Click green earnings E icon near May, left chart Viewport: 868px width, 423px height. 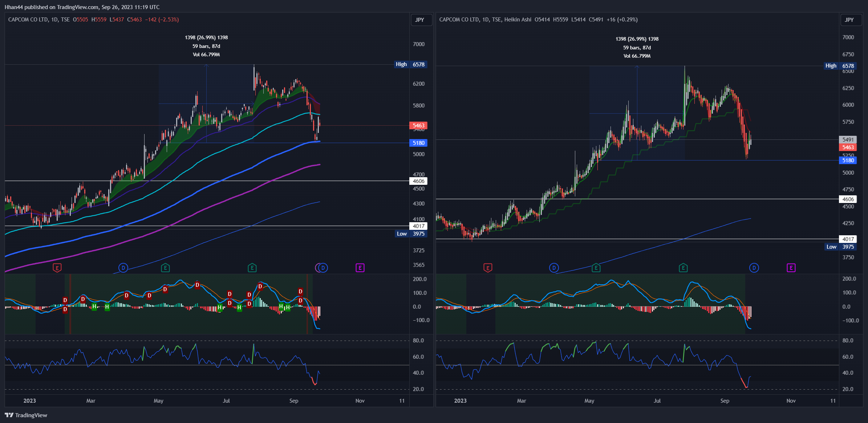point(165,268)
